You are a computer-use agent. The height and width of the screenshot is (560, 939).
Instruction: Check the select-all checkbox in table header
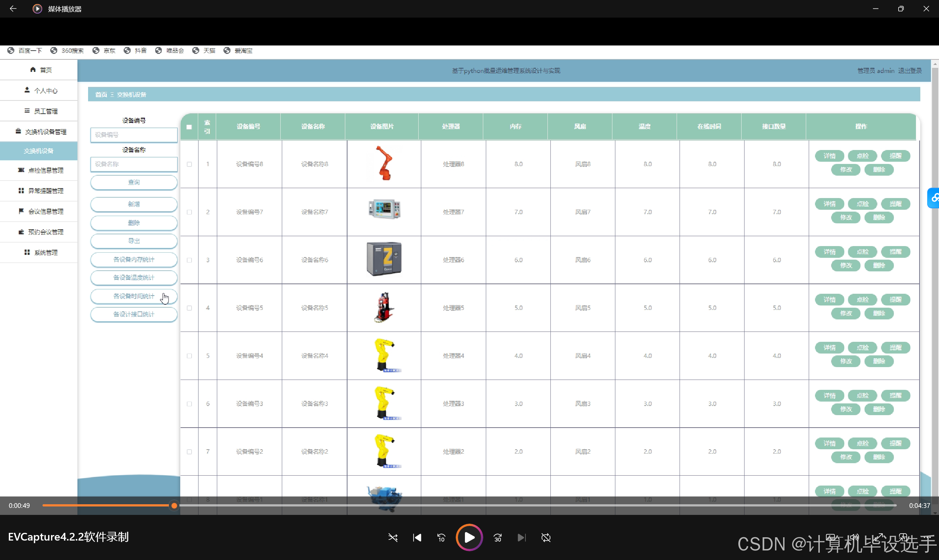[x=189, y=127]
